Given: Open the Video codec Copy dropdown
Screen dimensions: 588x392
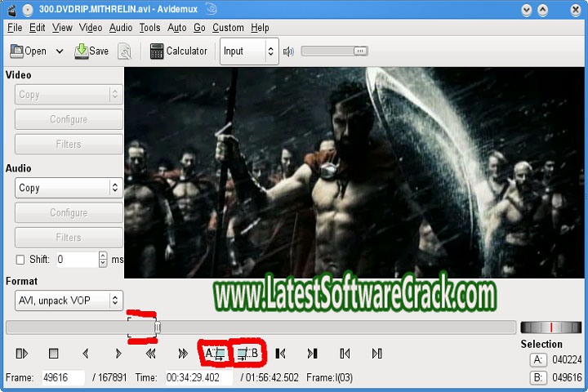Looking at the screenshot, I should (x=69, y=95).
